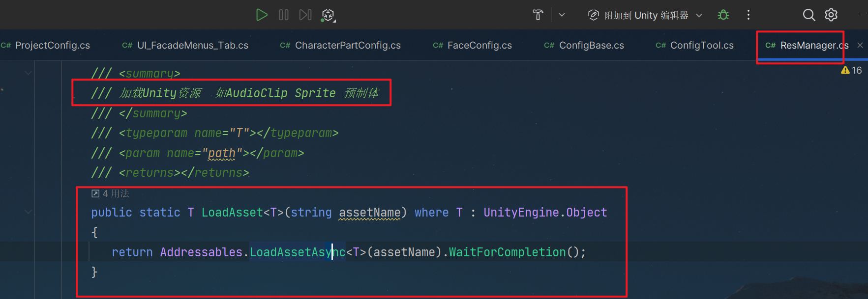This screenshot has width=868, height=299.
Task: Click the '4 用法' usages code lens
Action: click(111, 193)
